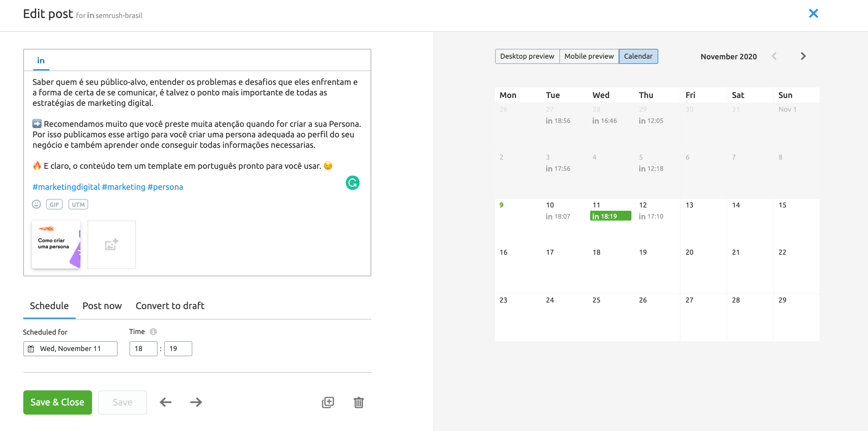Open the emoji picker icon
The width and height of the screenshot is (868, 431).
coord(36,204)
